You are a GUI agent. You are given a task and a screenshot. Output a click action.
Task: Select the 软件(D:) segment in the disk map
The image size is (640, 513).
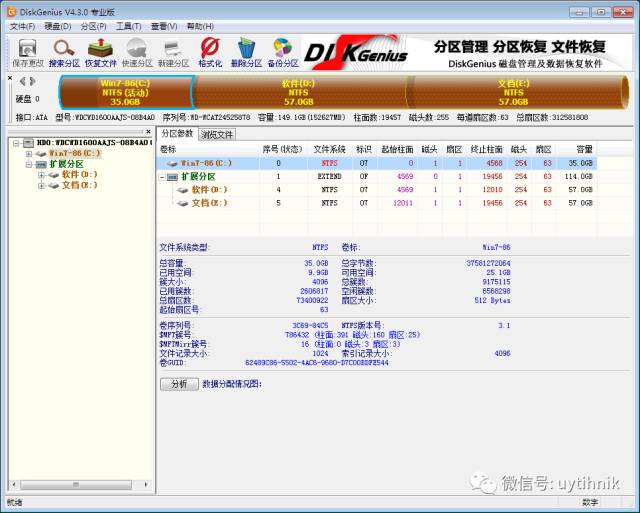pos(298,92)
